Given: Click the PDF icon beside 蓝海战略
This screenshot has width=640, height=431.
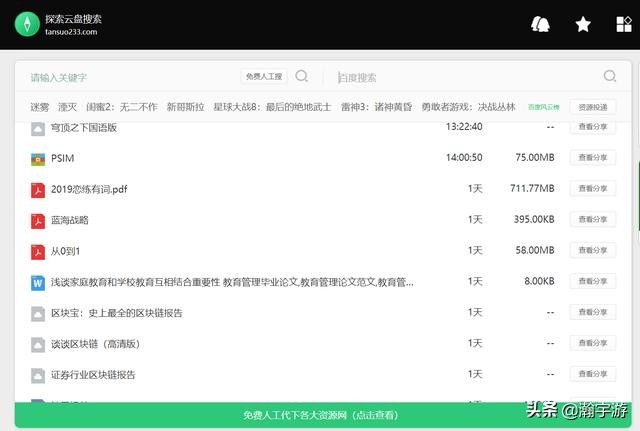Looking at the screenshot, I should [38, 221].
